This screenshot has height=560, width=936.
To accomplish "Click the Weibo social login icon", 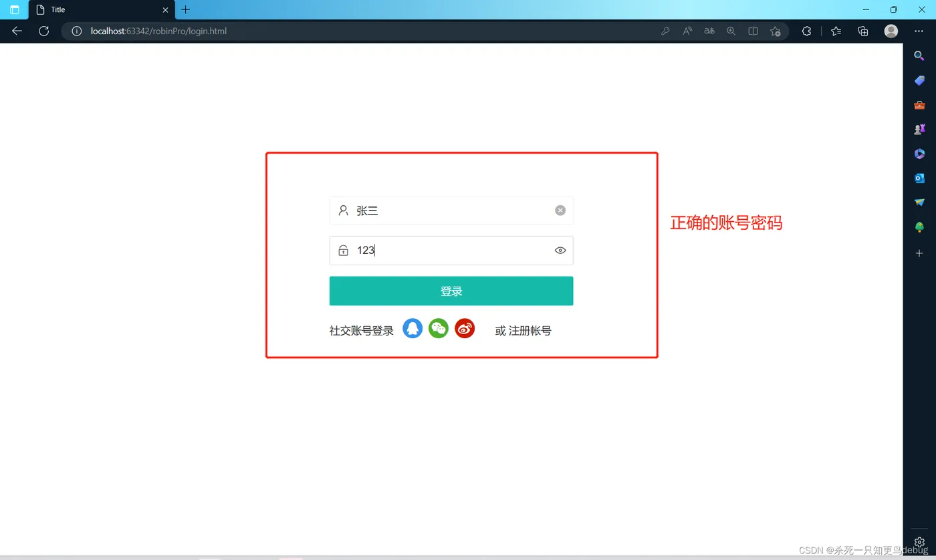I will [465, 328].
